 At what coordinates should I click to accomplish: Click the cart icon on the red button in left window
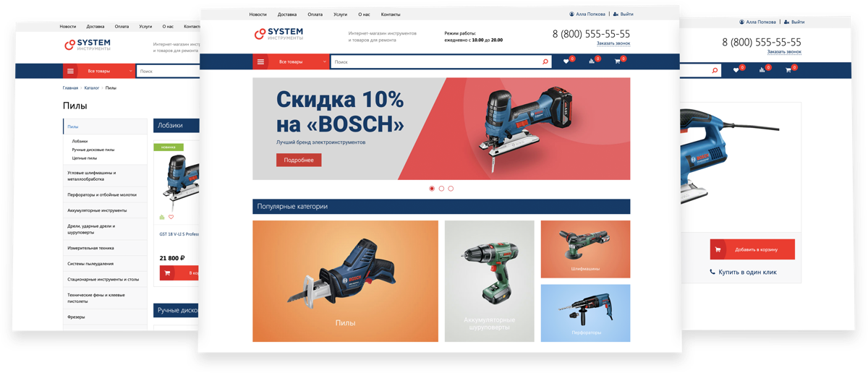pyautogui.click(x=167, y=273)
